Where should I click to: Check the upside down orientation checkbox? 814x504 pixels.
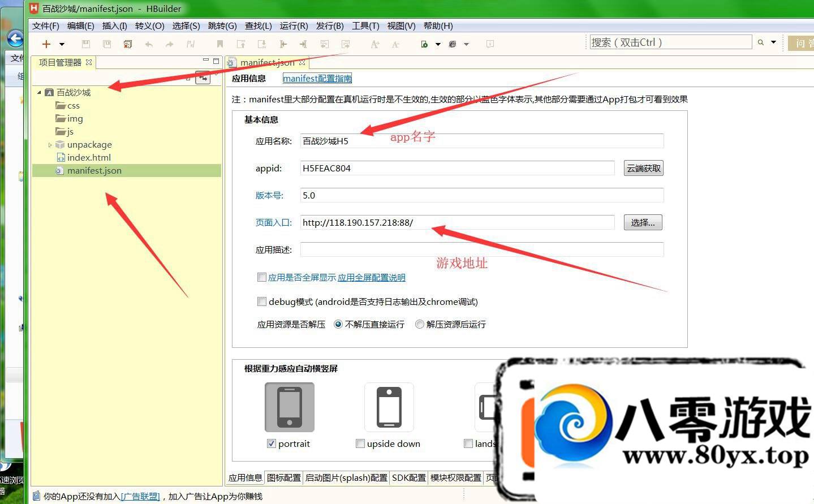(360, 443)
